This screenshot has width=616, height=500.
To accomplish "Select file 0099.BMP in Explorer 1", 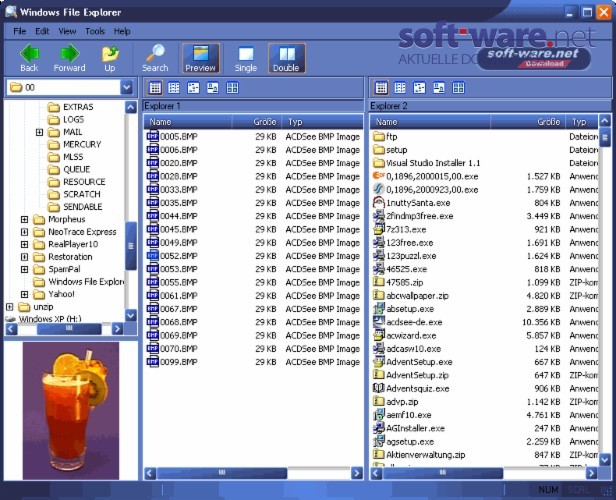I will point(172,362).
